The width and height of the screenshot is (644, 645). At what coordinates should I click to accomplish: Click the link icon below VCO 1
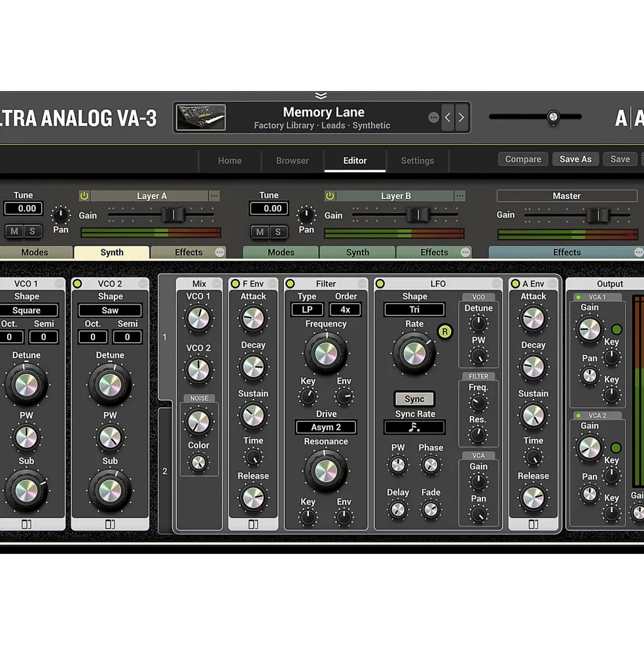pyautogui.click(x=26, y=524)
